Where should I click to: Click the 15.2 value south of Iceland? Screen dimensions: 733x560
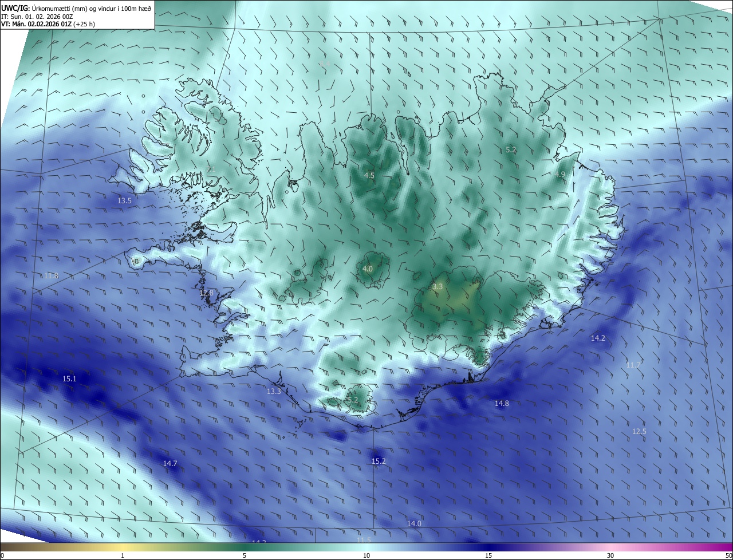[x=379, y=461]
